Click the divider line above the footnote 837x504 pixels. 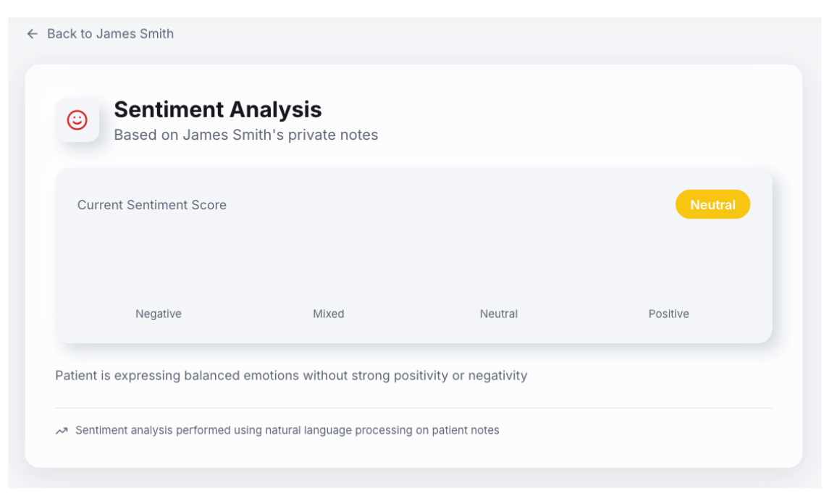[413, 408]
